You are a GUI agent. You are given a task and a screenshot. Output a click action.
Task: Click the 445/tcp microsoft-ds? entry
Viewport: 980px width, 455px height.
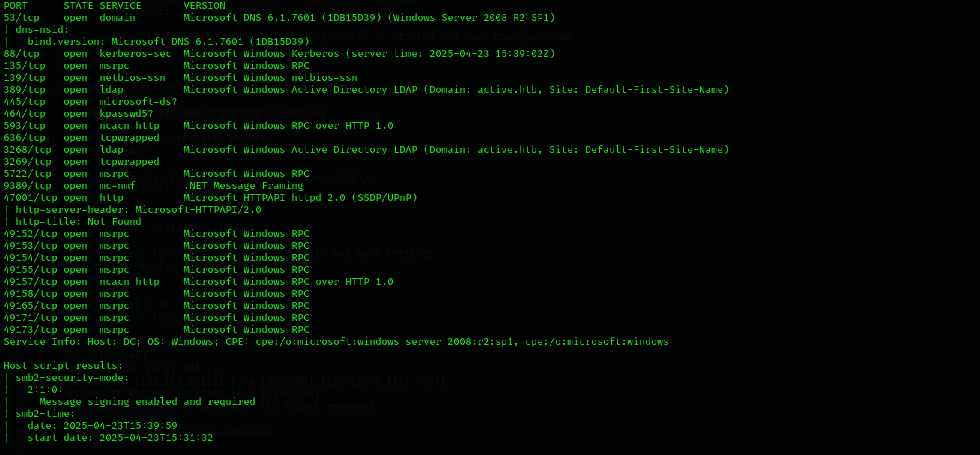(91, 102)
